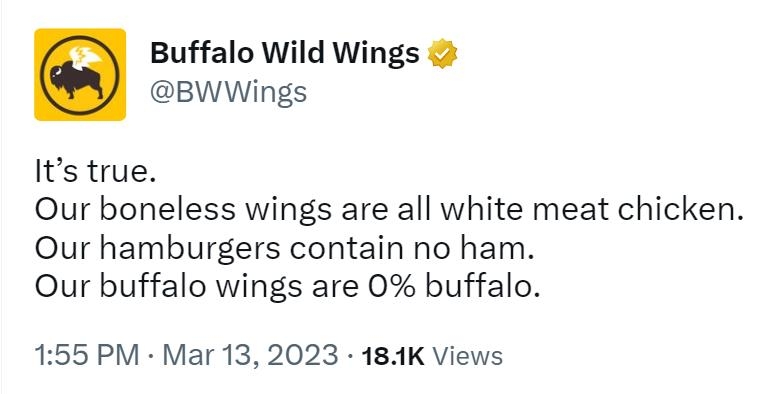The width and height of the screenshot is (775, 394).
Task: Click the @BWWings handle
Action: tap(228, 92)
